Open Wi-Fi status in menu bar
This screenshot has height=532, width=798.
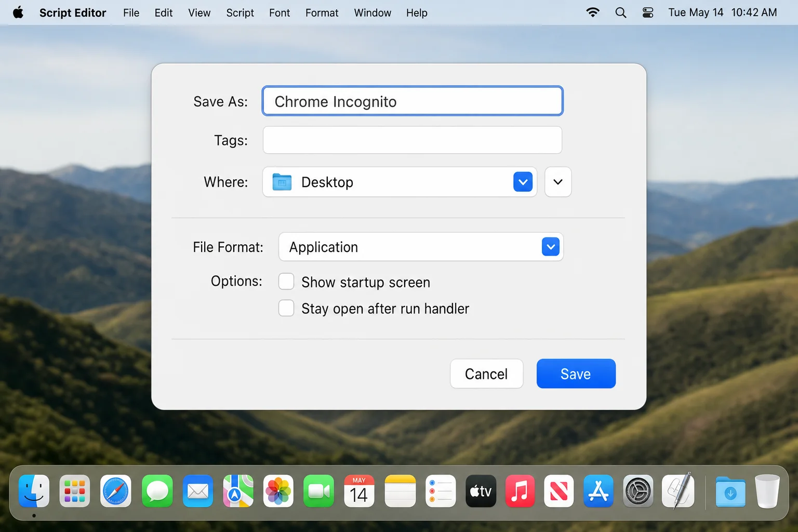(593, 12)
